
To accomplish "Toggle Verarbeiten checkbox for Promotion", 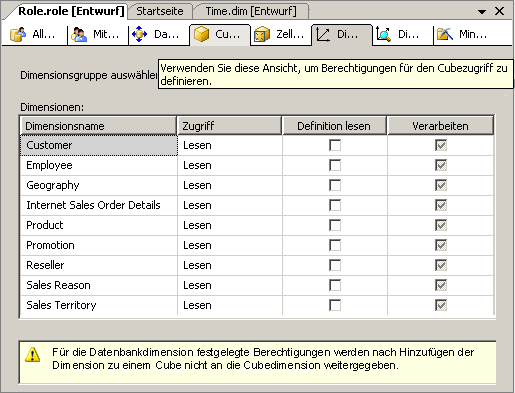I will (x=441, y=245).
